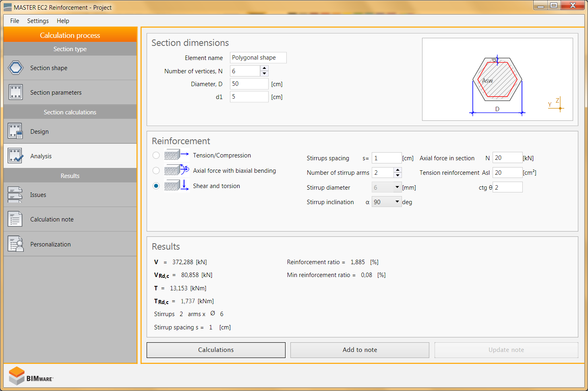Choose Axial force with biaxial bending option
Image resolution: width=588 pixels, height=391 pixels.
click(x=156, y=171)
